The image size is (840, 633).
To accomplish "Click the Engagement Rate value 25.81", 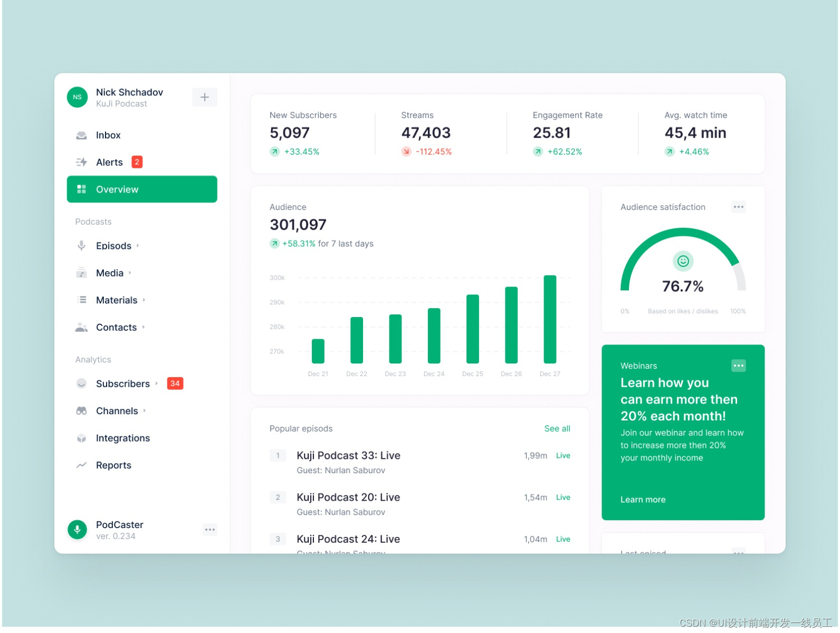I will pyautogui.click(x=551, y=133).
